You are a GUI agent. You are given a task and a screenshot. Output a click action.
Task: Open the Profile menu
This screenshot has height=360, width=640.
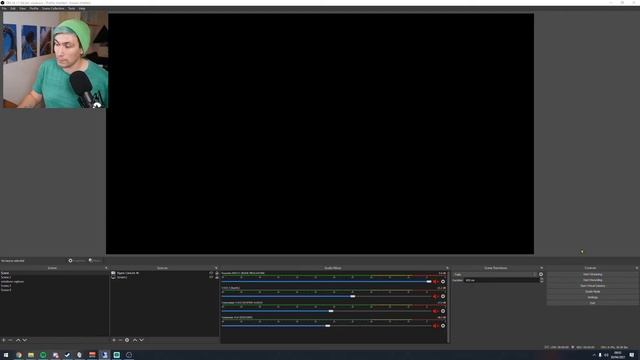coord(34,8)
